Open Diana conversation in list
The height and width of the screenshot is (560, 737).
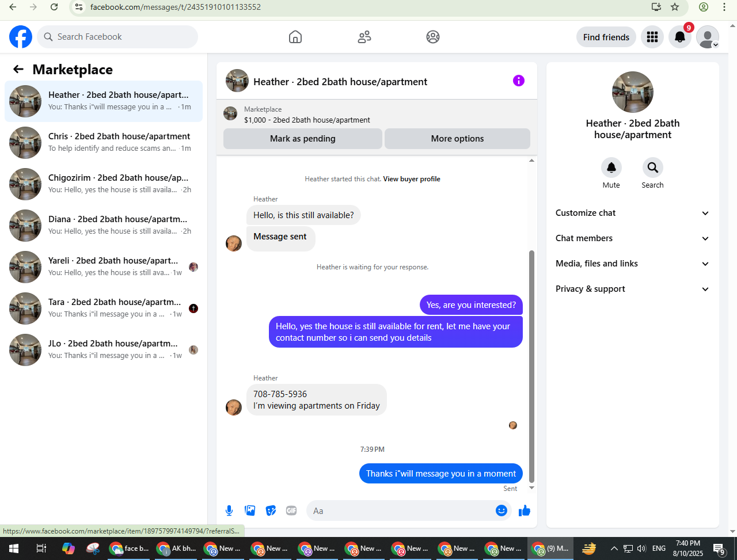104,226
